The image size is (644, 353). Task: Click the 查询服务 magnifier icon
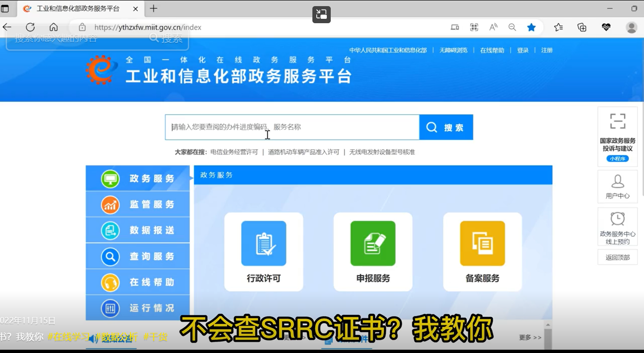pos(110,256)
